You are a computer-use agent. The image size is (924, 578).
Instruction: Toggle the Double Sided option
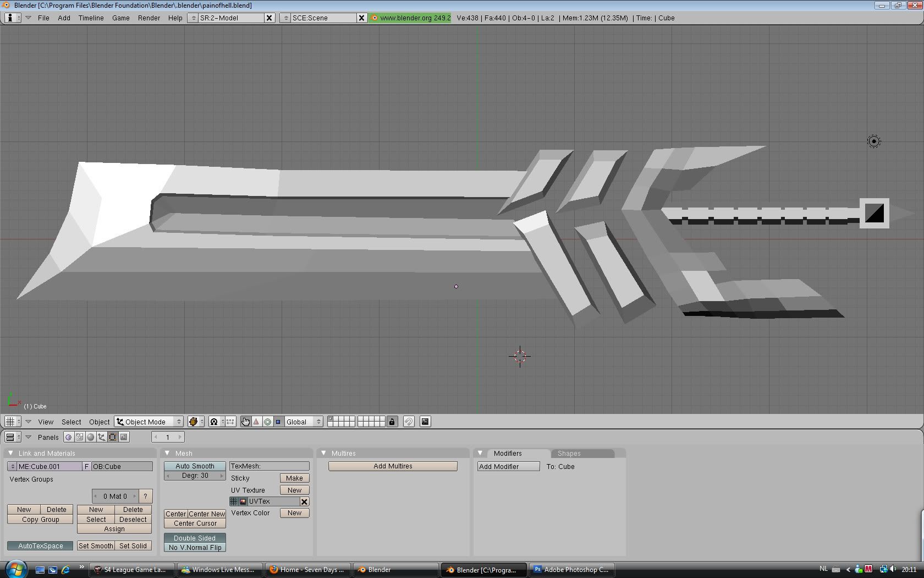(195, 538)
